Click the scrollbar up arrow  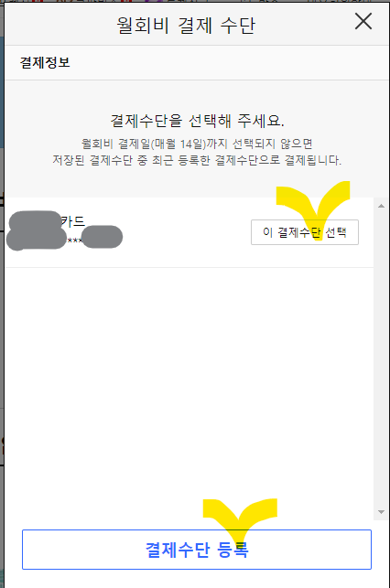382,206
